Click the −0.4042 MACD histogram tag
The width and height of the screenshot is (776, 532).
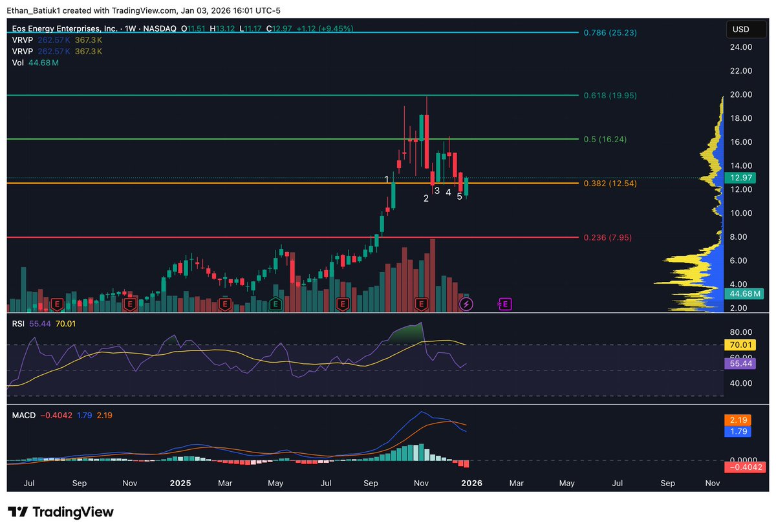click(745, 467)
